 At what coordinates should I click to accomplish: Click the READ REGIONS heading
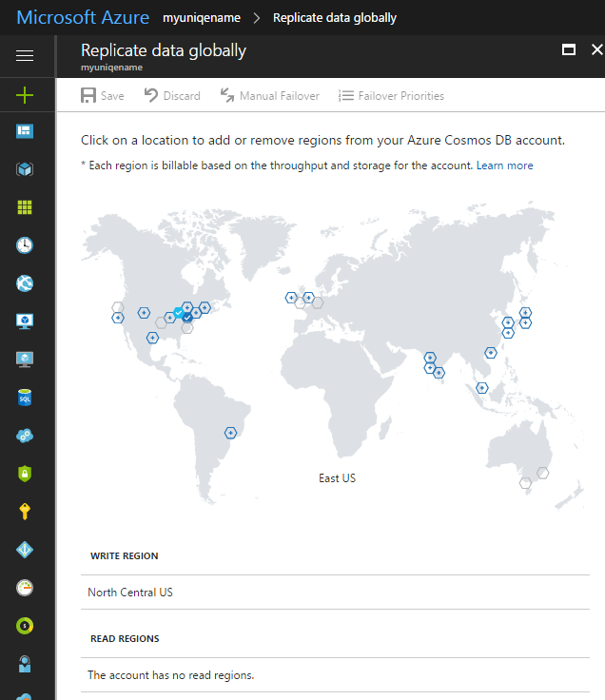click(125, 638)
